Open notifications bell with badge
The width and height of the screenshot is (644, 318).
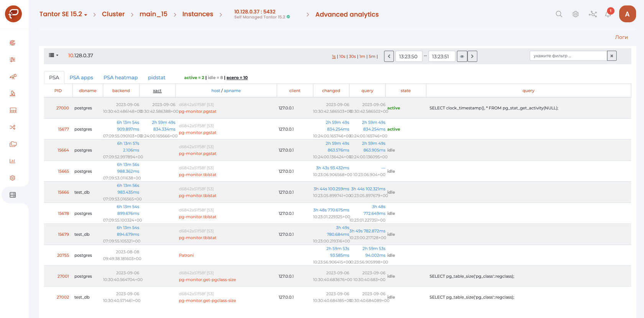tap(609, 13)
